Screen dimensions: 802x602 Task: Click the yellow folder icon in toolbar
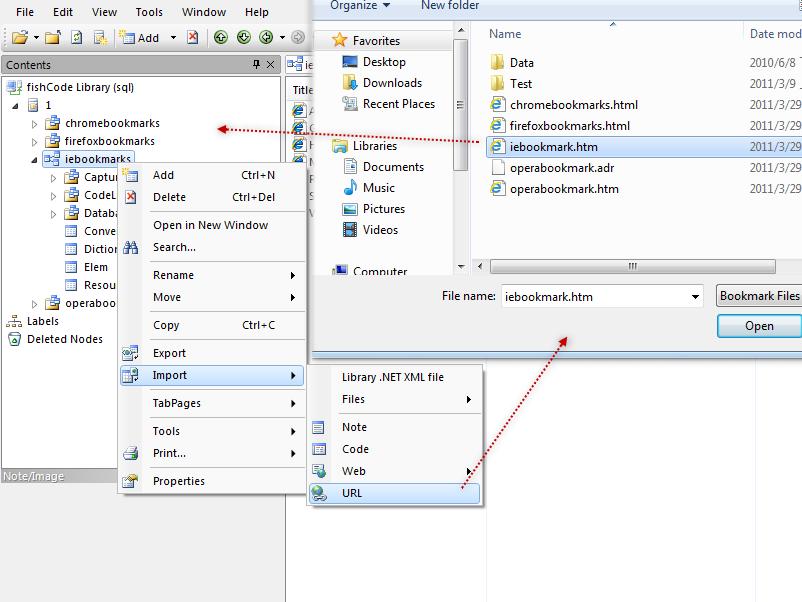[53, 37]
